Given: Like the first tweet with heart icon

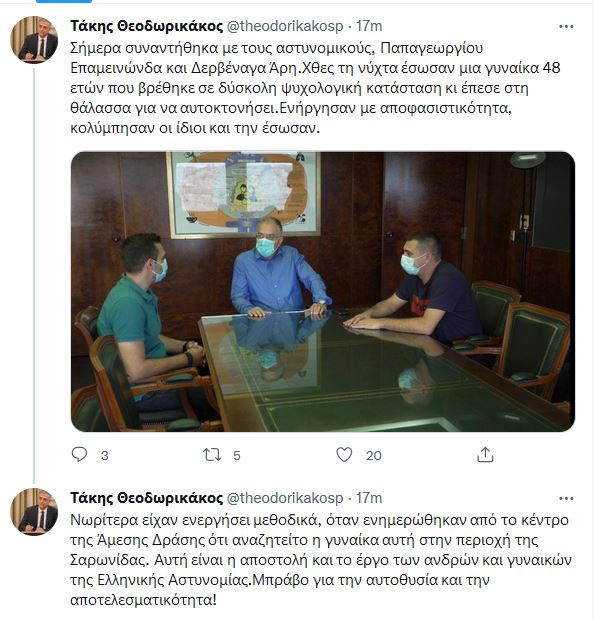Looking at the screenshot, I should [344, 455].
